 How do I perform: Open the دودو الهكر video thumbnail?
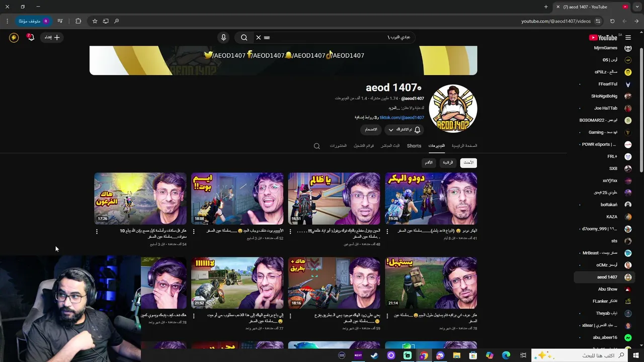(x=431, y=199)
